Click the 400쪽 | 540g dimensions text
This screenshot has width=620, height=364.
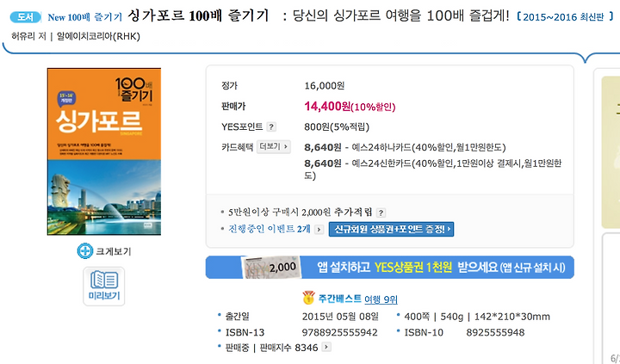click(x=477, y=317)
